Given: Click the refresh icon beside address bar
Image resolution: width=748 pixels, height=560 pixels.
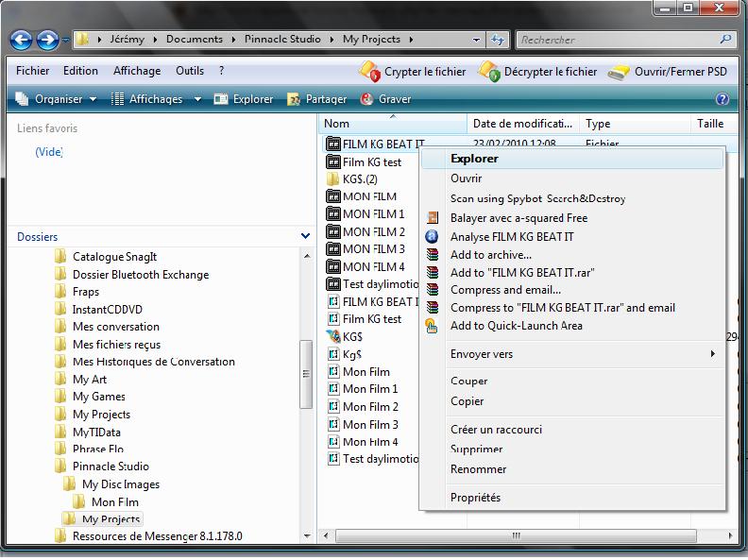Looking at the screenshot, I should pyautogui.click(x=498, y=40).
